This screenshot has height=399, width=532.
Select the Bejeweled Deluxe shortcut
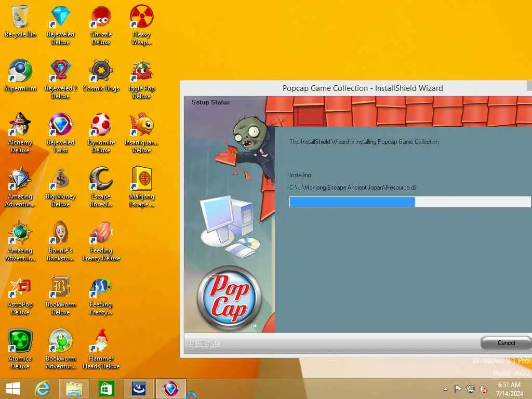click(60, 24)
